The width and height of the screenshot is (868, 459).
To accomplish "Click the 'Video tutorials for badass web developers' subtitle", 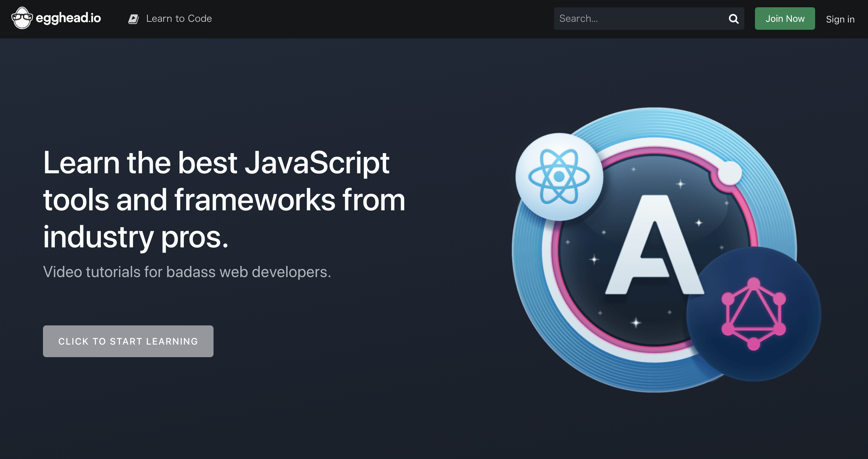I will 187,272.
